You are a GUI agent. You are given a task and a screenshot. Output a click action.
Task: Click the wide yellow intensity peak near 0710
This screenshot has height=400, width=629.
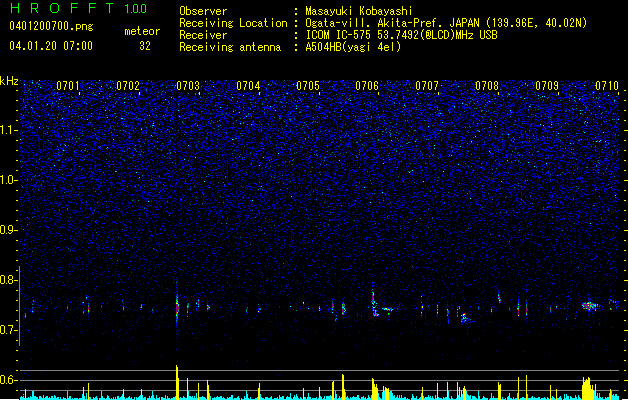588,388
